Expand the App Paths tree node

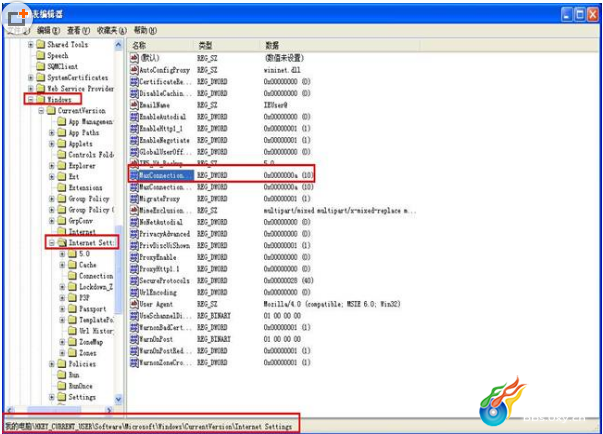pos(52,133)
